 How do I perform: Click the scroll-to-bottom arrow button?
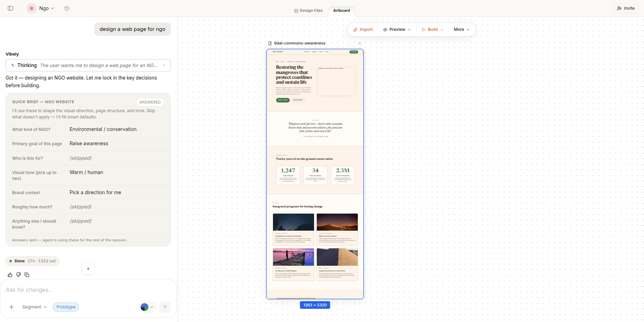(x=88, y=269)
